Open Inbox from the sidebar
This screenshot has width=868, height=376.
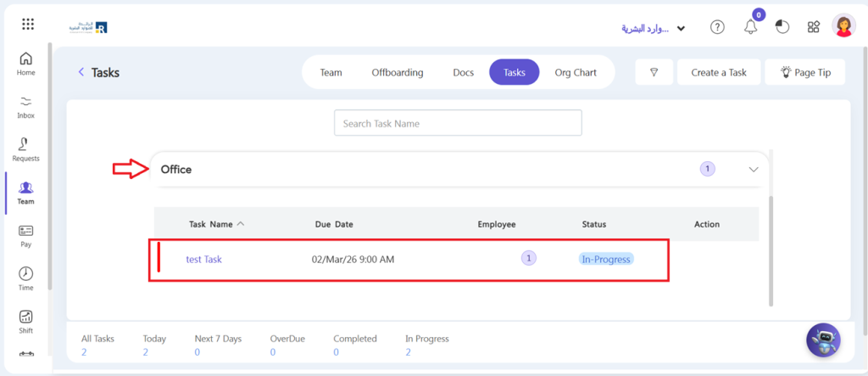(x=26, y=107)
